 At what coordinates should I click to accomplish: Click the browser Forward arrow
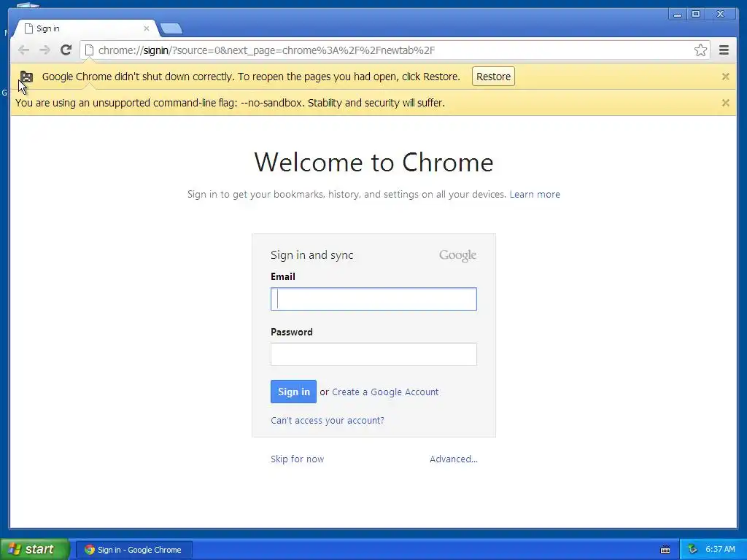[x=44, y=50]
